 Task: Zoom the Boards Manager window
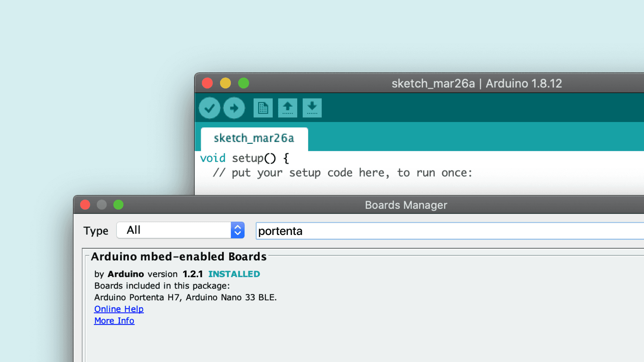coord(118,205)
